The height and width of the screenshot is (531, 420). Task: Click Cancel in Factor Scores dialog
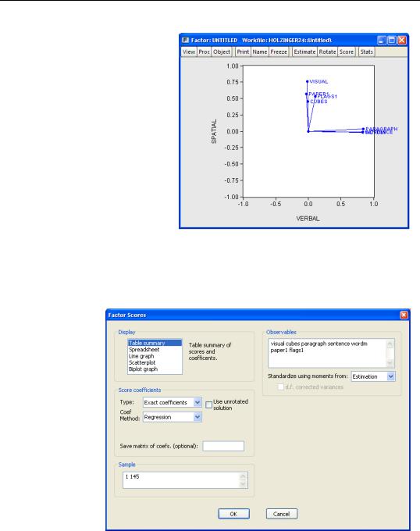click(x=282, y=514)
